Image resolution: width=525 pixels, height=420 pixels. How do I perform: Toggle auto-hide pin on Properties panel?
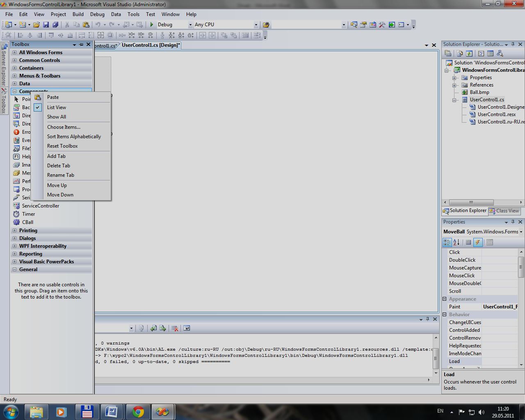pos(513,222)
